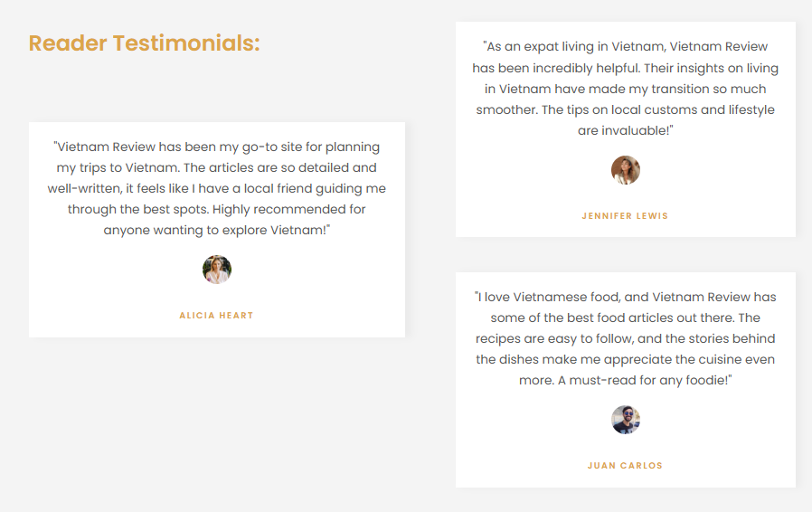Click Juan Carlos's avatar with sunglasses
The width and height of the screenshot is (812, 512).
pos(626,420)
